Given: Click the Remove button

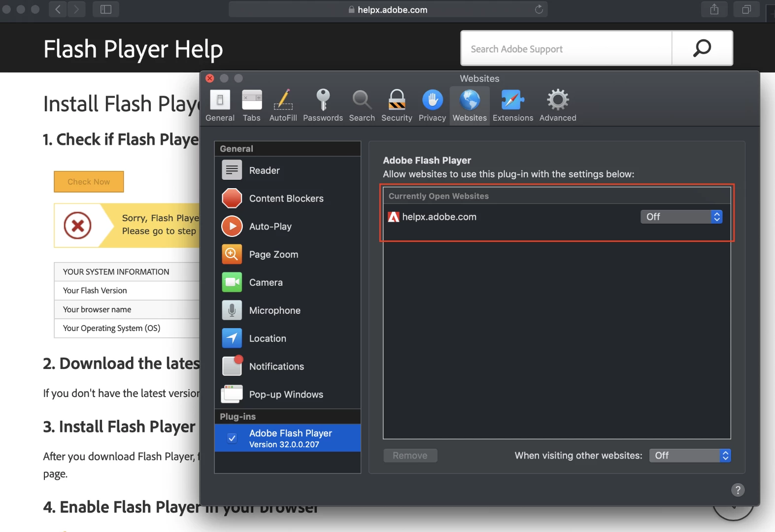Looking at the screenshot, I should tap(410, 456).
